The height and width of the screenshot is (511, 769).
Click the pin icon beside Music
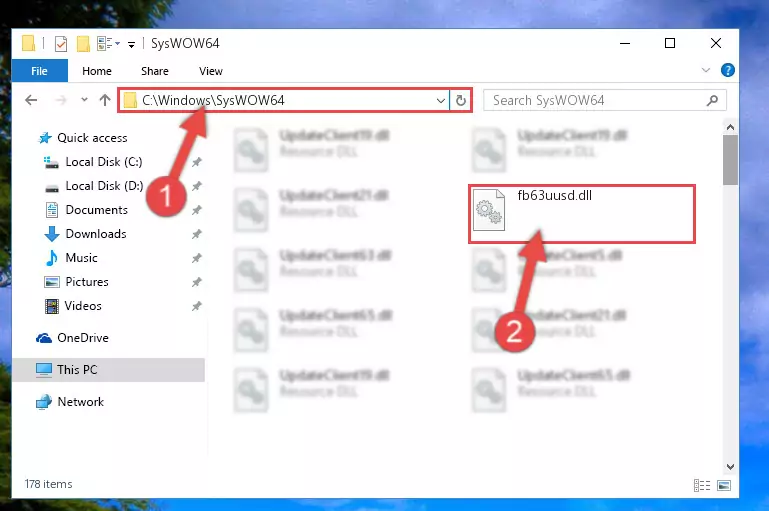196,258
